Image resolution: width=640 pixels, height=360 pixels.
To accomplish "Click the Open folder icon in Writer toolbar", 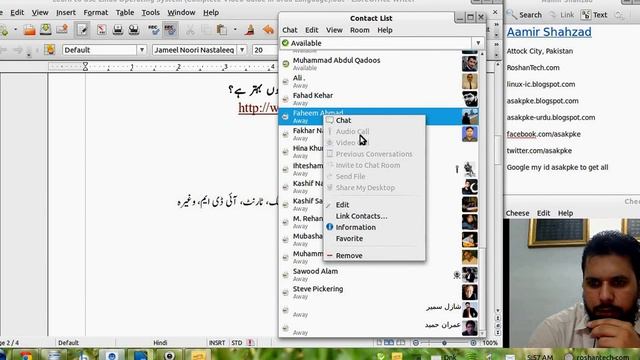I will (29, 29).
